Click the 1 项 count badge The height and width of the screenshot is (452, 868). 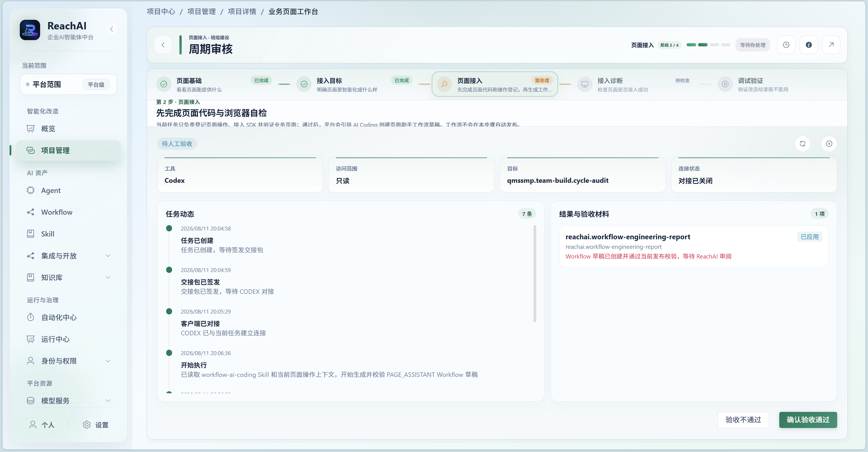pyautogui.click(x=819, y=214)
